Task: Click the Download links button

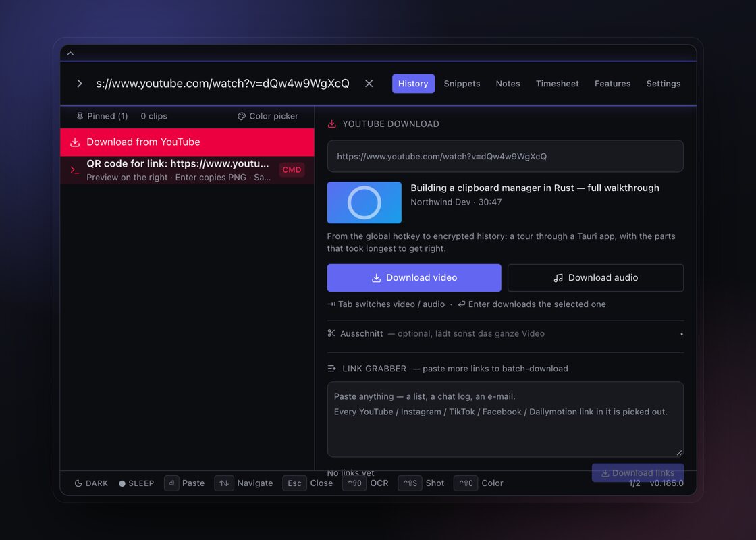Action: (637, 473)
